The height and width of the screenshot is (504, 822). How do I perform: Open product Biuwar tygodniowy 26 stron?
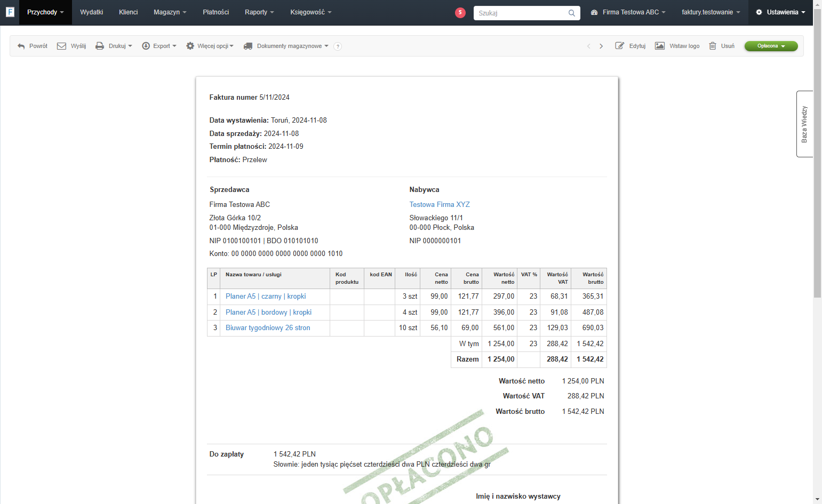(268, 327)
